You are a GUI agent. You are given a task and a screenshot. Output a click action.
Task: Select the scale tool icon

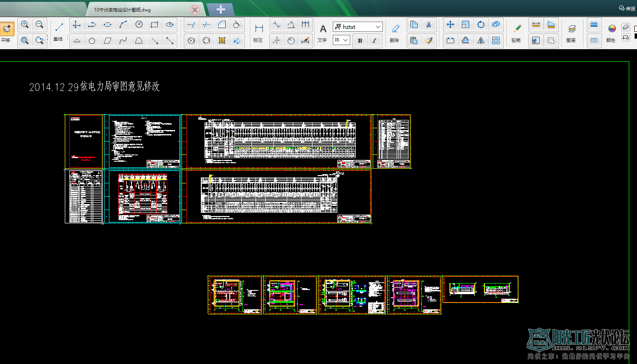click(466, 25)
